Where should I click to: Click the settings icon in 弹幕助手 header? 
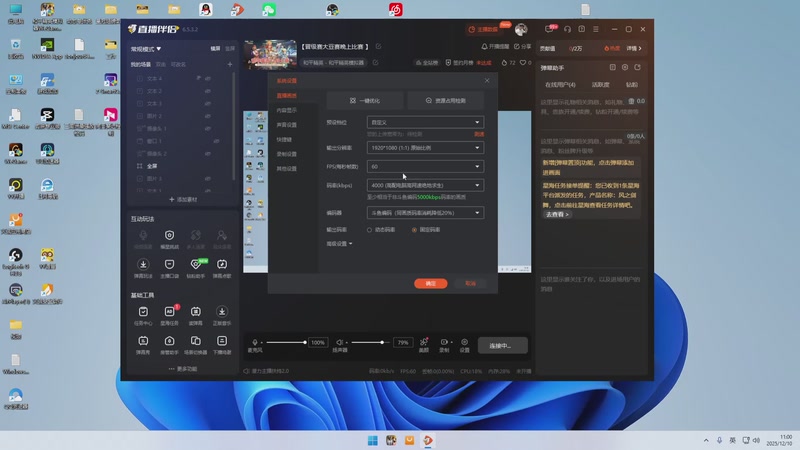click(x=625, y=67)
